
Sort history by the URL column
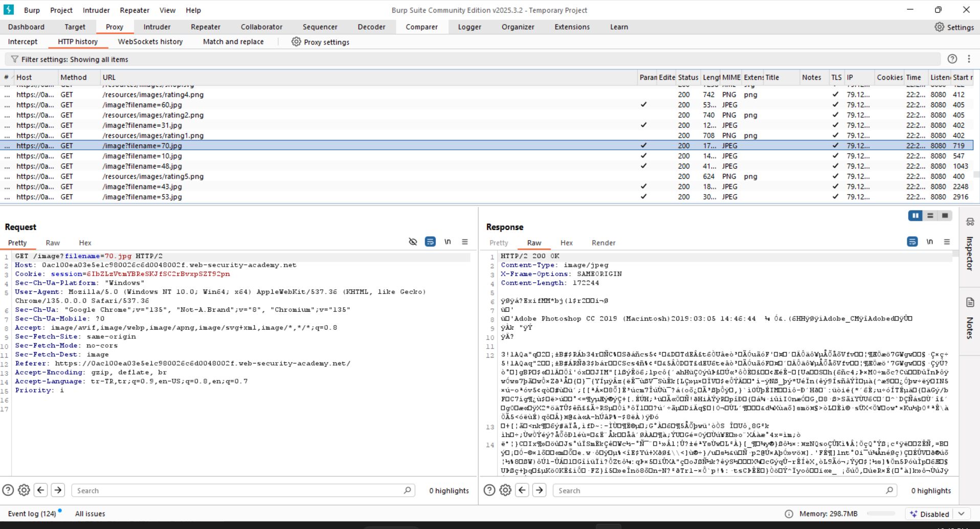tap(368, 77)
